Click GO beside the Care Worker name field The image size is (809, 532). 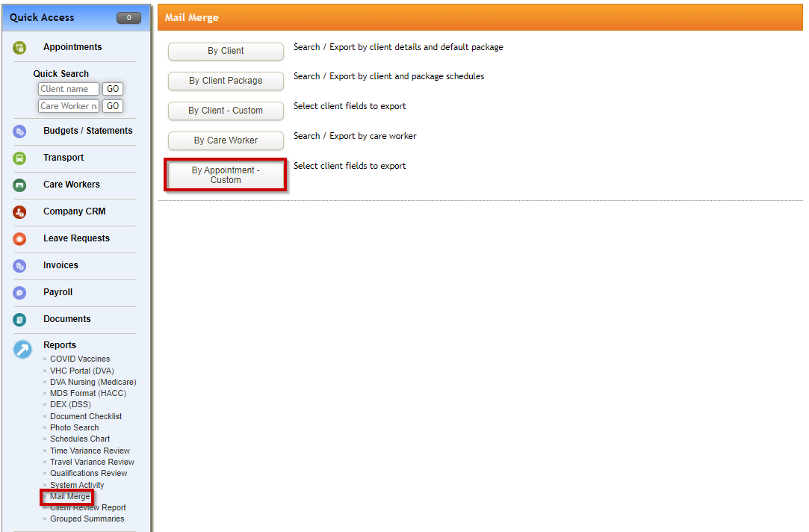(x=113, y=106)
